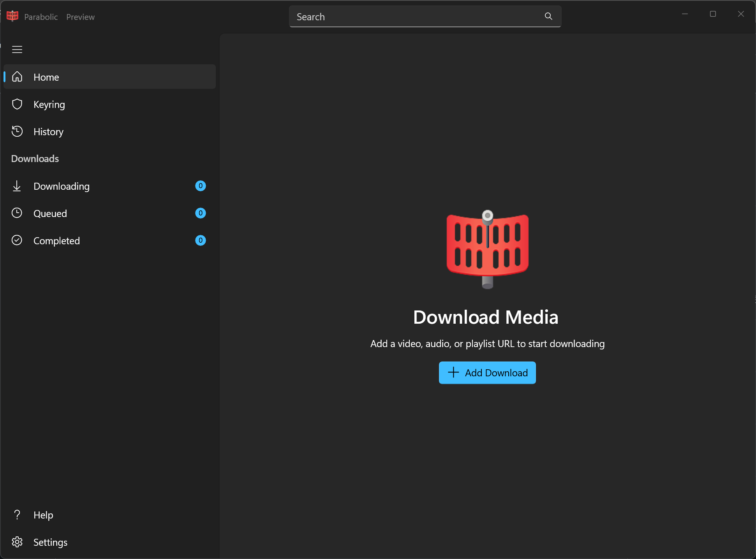This screenshot has height=559, width=756.
Task: Open the Home page
Action: (110, 77)
